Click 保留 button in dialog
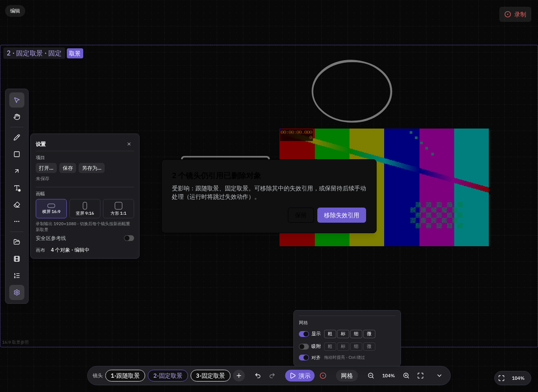This screenshot has height=392, width=538. [301, 215]
